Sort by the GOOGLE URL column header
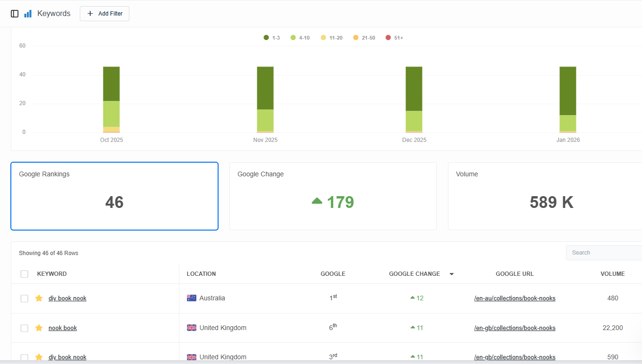The width and height of the screenshot is (642, 364). 515,274
